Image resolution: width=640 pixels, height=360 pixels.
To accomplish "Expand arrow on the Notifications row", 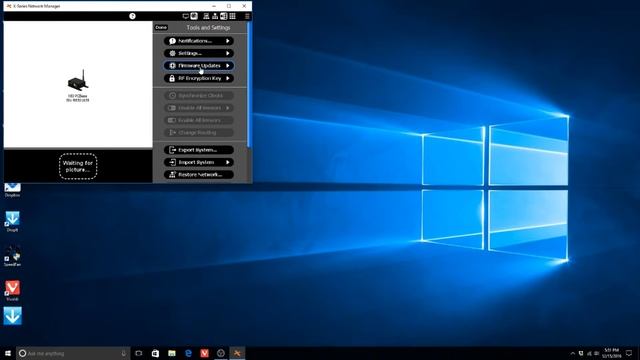I will [x=228, y=41].
